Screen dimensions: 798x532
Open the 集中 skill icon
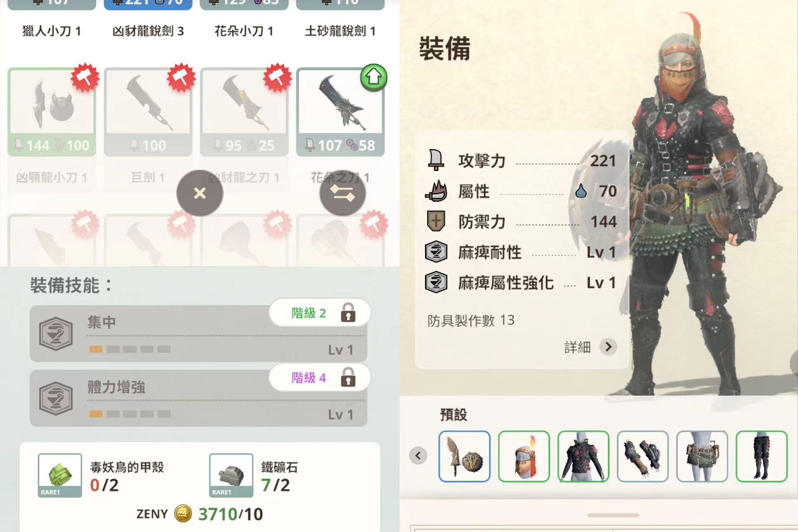(x=56, y=333)
